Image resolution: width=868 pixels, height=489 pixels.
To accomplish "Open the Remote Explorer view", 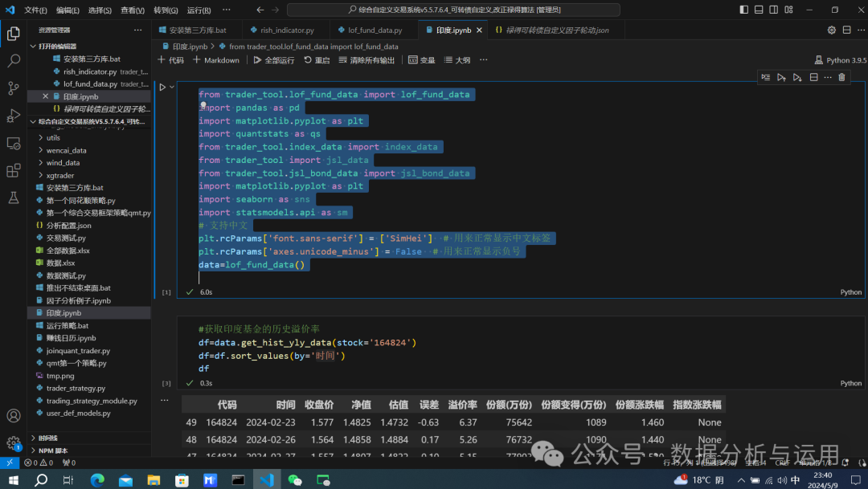I will click(14, 143).
